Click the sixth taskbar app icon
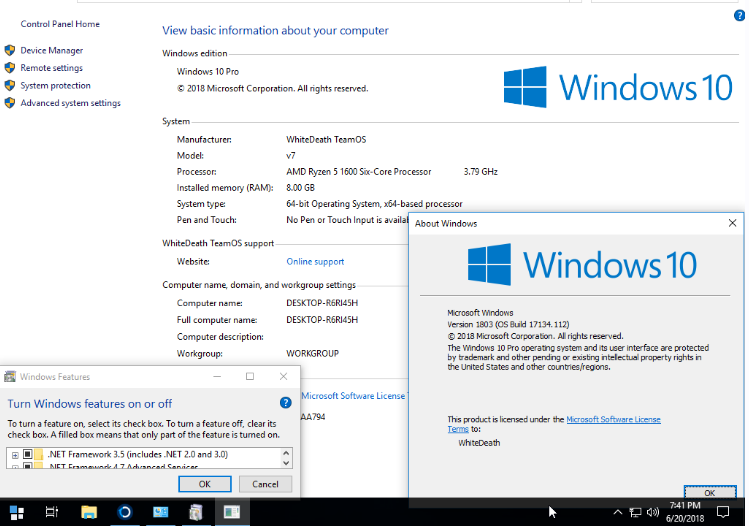The height and width of the screenshot is (526, 749). pyautogui.click(x=196, y=512)
